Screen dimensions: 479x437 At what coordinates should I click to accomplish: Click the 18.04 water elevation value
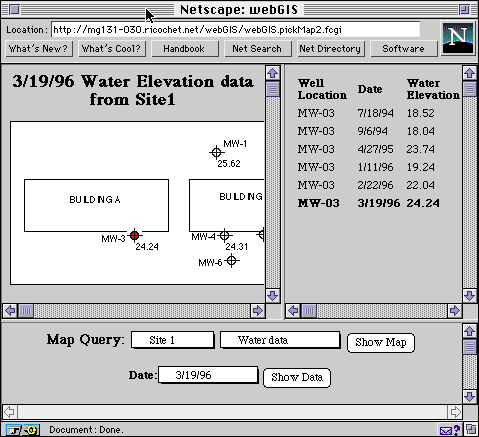(x=421, y=131)
